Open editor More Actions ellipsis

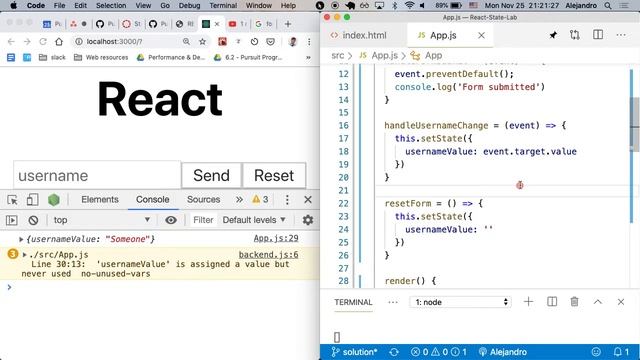(x=621, y=35)
